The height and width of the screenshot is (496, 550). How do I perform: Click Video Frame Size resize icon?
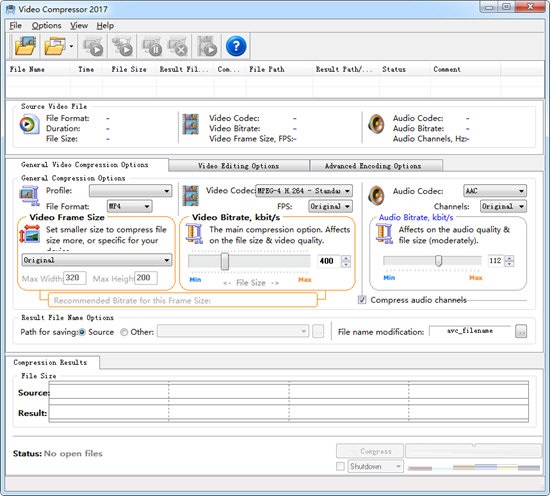(x=29, y=234)
